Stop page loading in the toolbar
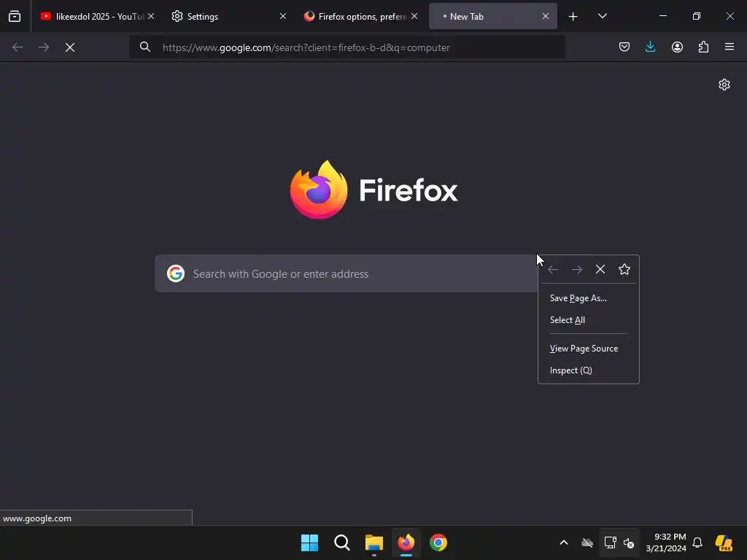The width and height of the screenshot is (747, 560). point(70,47)
